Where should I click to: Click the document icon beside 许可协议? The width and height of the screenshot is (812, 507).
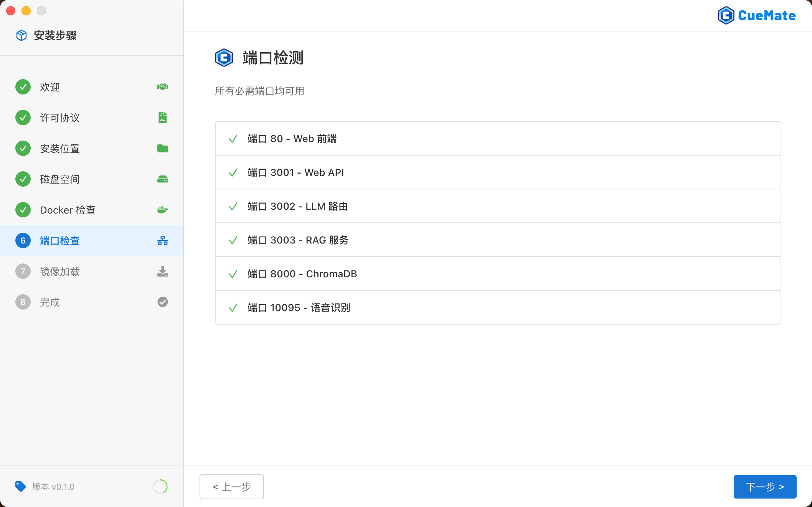pyautogui.click(x=163, y=118)
